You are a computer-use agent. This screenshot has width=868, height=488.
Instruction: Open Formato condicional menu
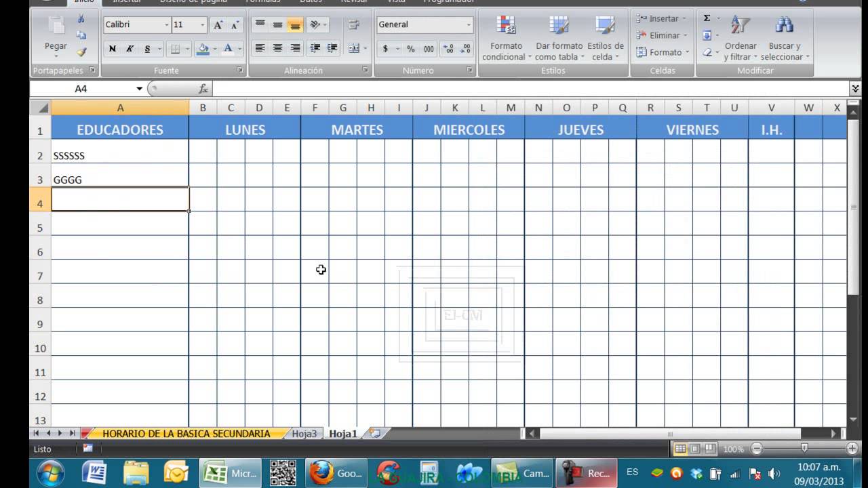[x=507, y=37]
